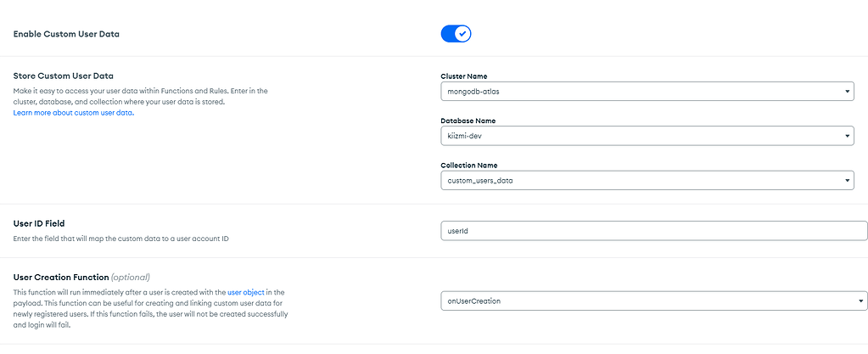
Task: Open the Cluster Name dropdown showing mongodb-atlas
Action: (x=647, y=91)
